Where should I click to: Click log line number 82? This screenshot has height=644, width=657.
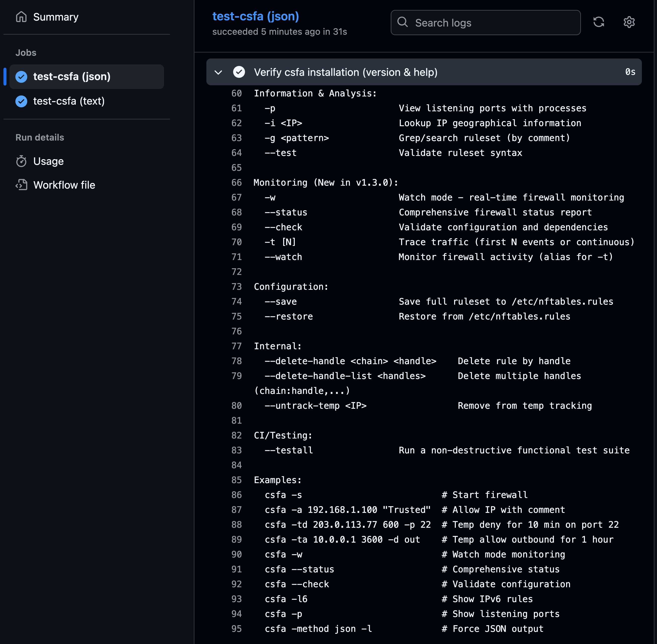(x=236, y=436)
